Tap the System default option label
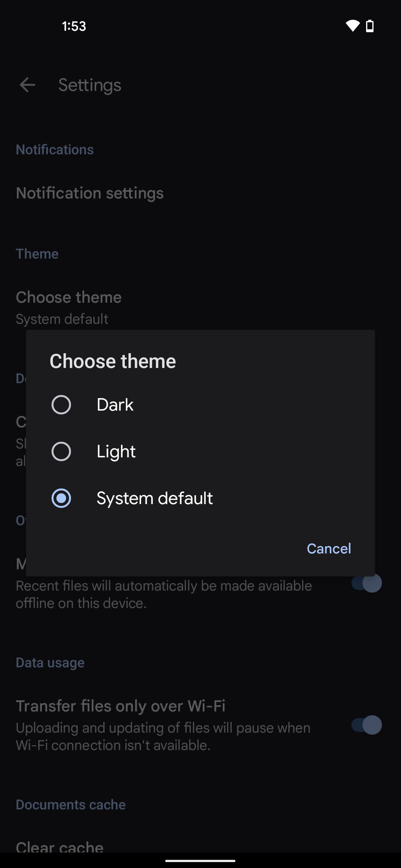The height and width of the screenshot is (868, 401). 154,498
